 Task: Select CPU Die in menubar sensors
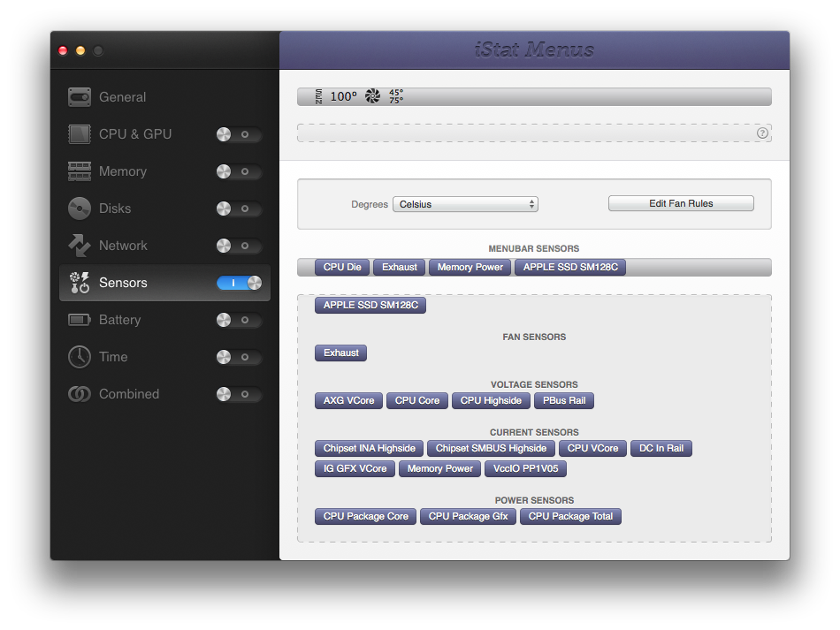(342, 267)
